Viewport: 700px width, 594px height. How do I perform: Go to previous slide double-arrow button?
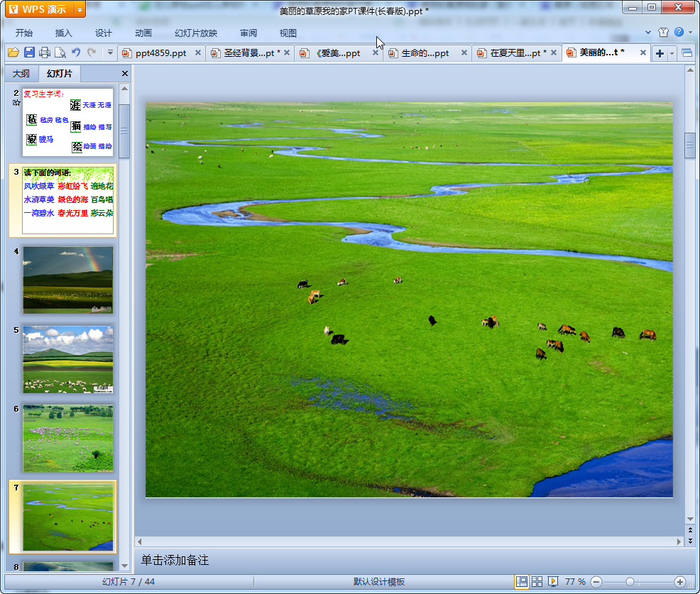click(690, 529)
